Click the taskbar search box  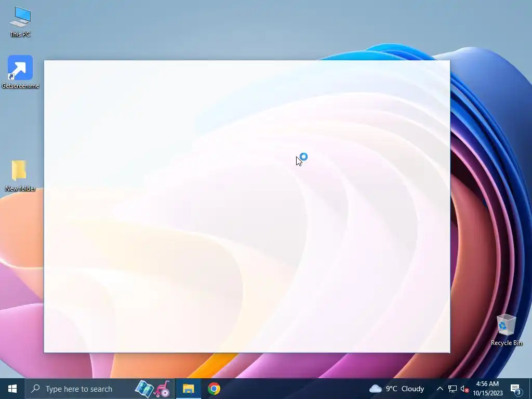coord(100,389)
